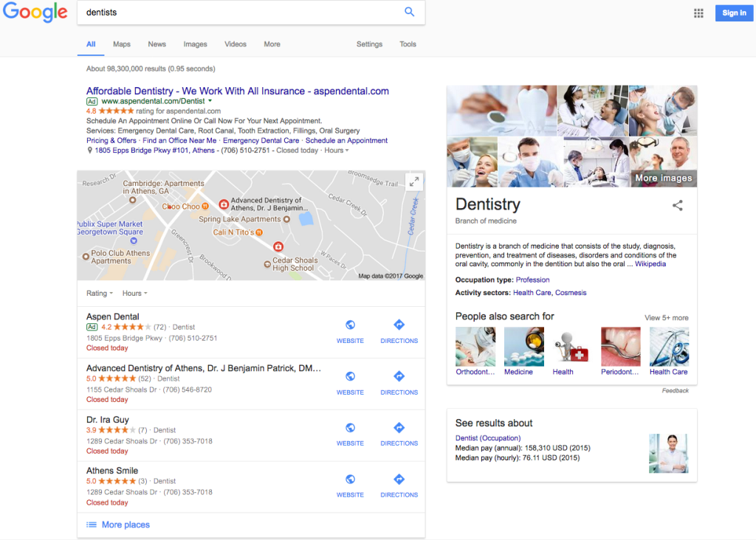Click the Wikipedia link in the Dentistry description

[650, 263]
